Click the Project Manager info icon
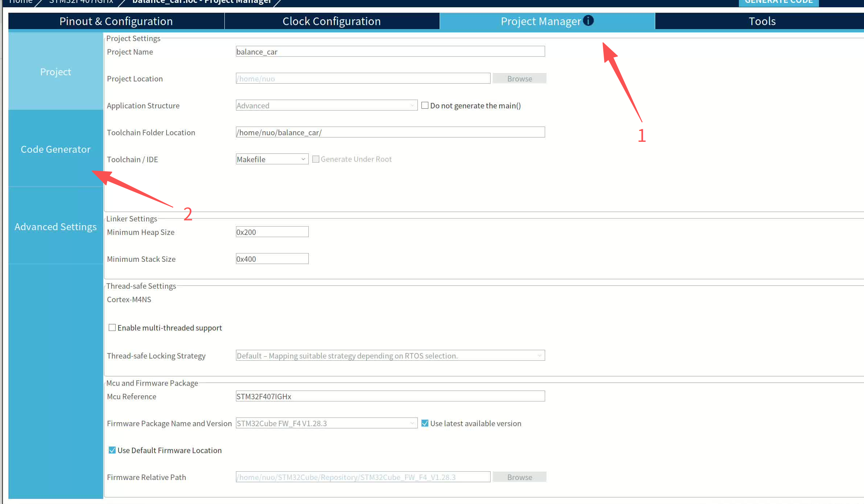The width and height of the screenshot is (864, 504). point(588,20)
